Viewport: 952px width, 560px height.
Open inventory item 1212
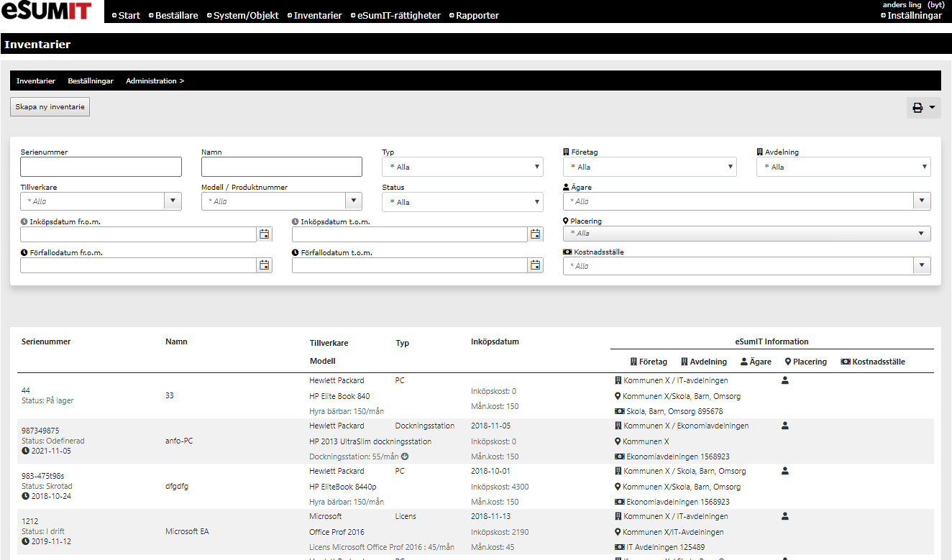click(x=30, y=521)
